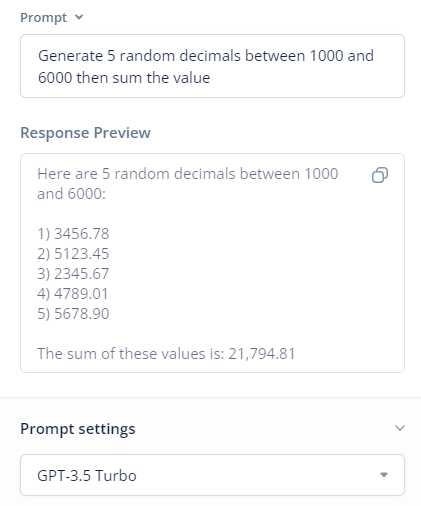Click the Response Preview heading

(85, 133)
